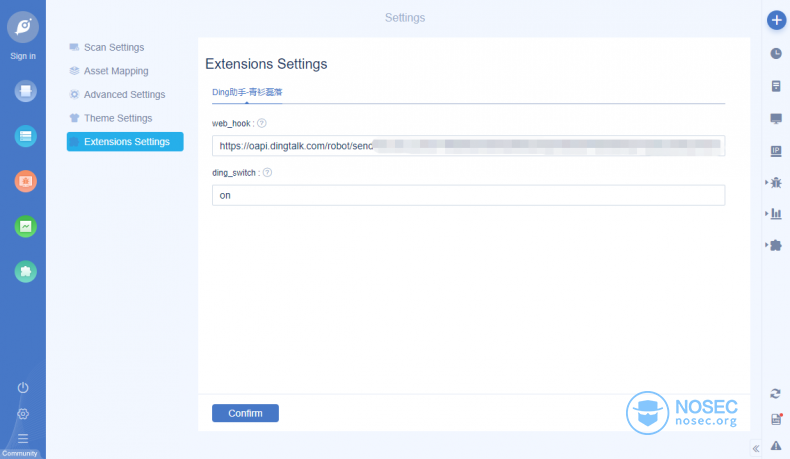Image resolution: width=790 pixels, height=459 pixels.
Task: Open Theme Settings section
Action: pyautogui.click(x=118, y=118)
